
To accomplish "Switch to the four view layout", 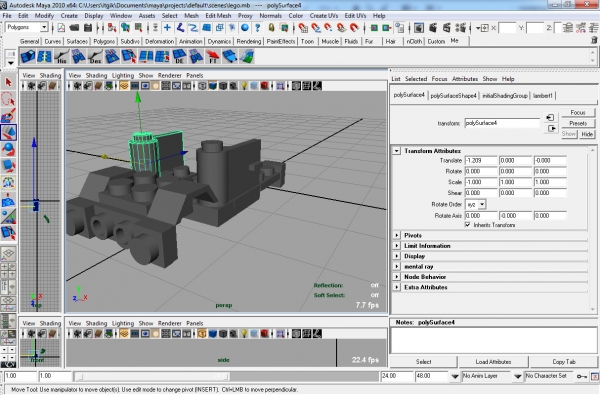I will (8, 271).
